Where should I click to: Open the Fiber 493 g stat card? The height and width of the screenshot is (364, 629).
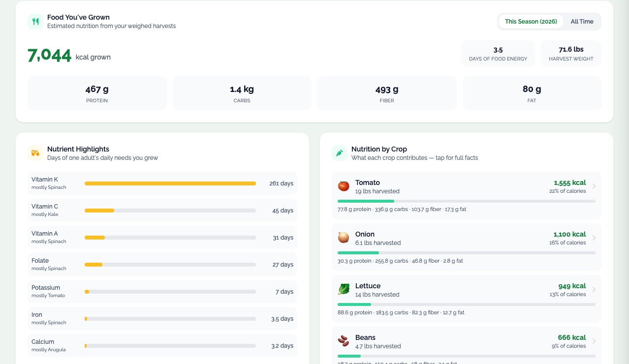pos(387,93)
